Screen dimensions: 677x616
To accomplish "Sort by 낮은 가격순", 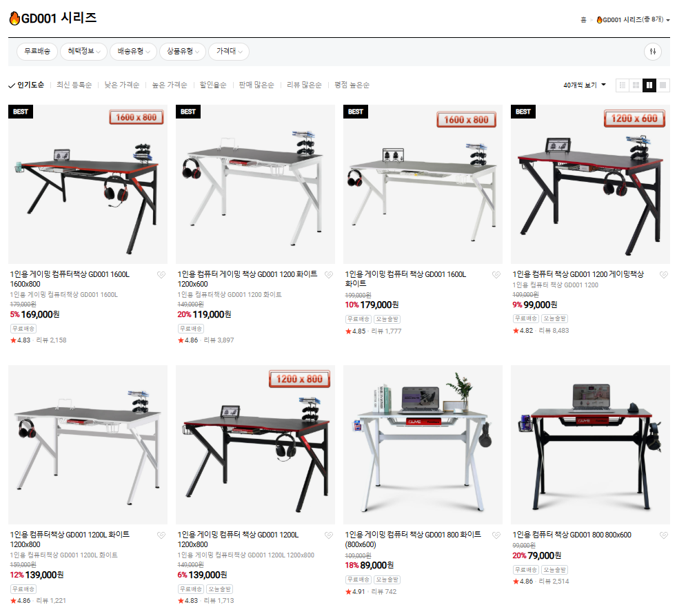I will coord(122,85).
